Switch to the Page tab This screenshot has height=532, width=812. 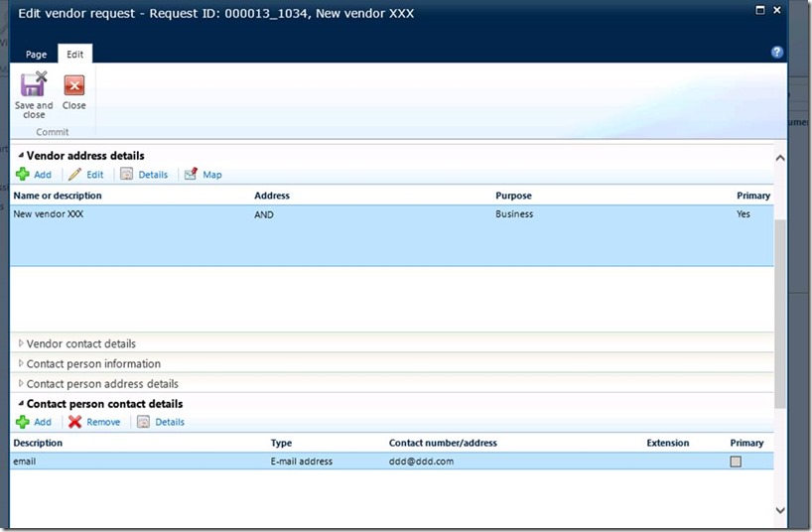(36, 55)
